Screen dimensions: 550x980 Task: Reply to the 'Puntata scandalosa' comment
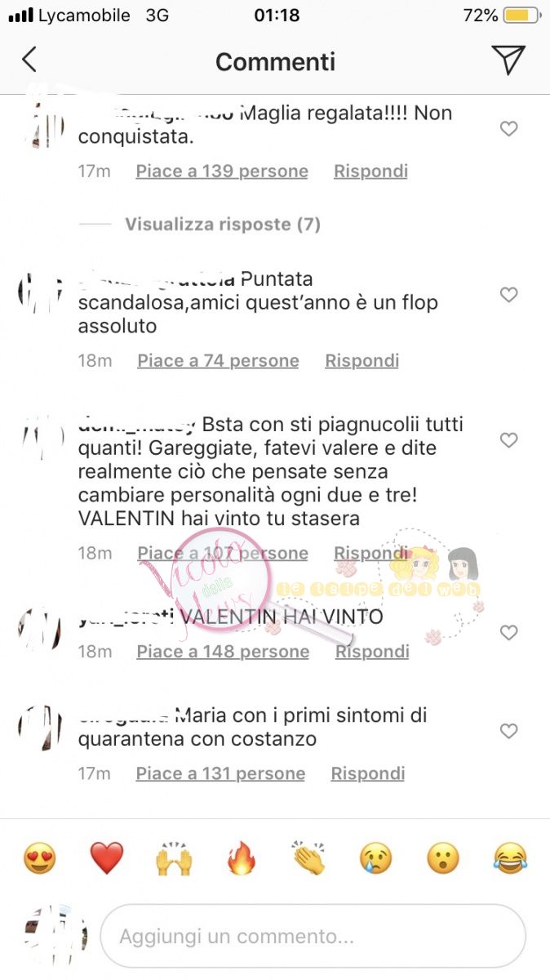pos(361,361)
